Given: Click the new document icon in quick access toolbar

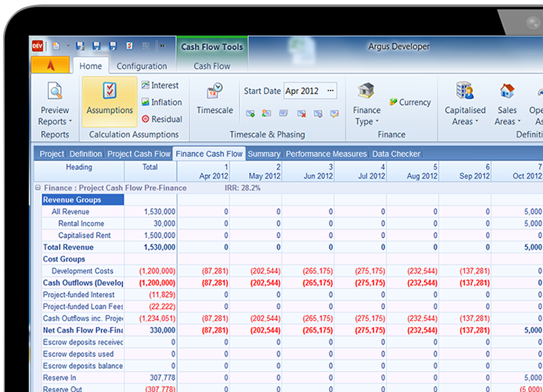Looking at the screenshot, I should [x=56, y=46].
